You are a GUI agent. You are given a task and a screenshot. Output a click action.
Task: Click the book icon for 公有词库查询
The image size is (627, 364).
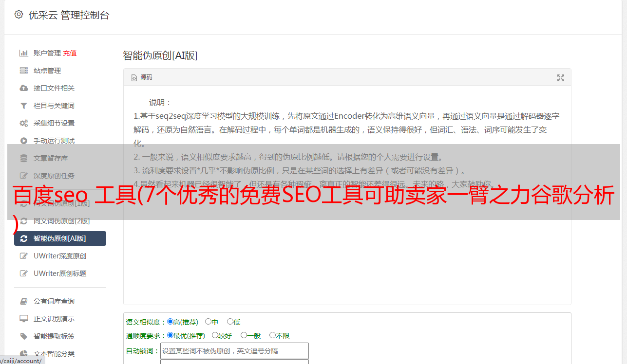pos(23,301)
